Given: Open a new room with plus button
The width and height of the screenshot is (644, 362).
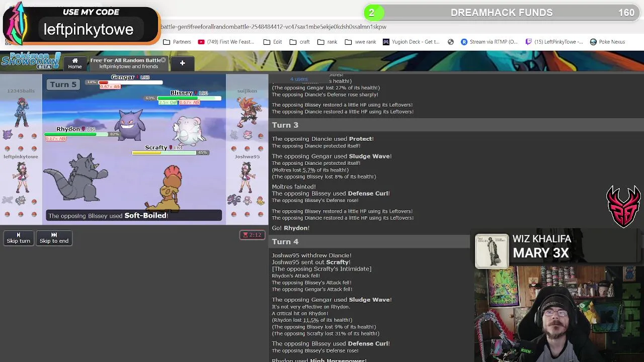Looking at the screenshot, I should click(x=182, y=63).
